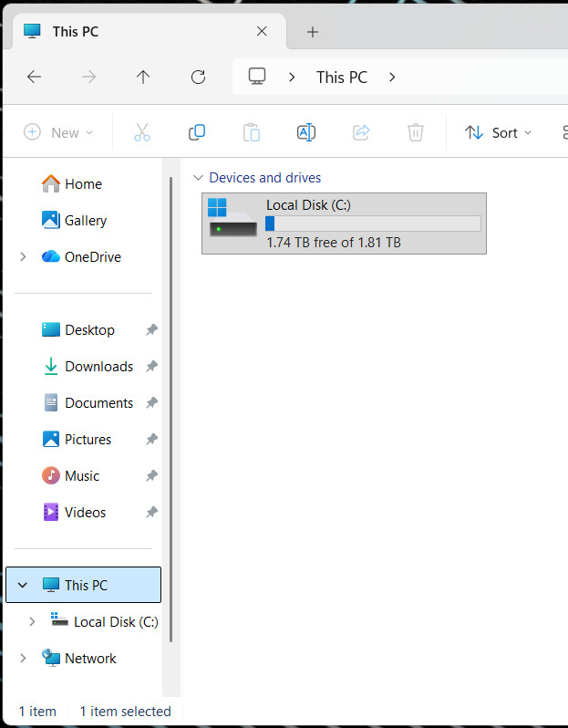This screenshot has width=568, height=728.
Task: Click the chevron before This PC in breadcrumb
Action: (x=292, y=77)
